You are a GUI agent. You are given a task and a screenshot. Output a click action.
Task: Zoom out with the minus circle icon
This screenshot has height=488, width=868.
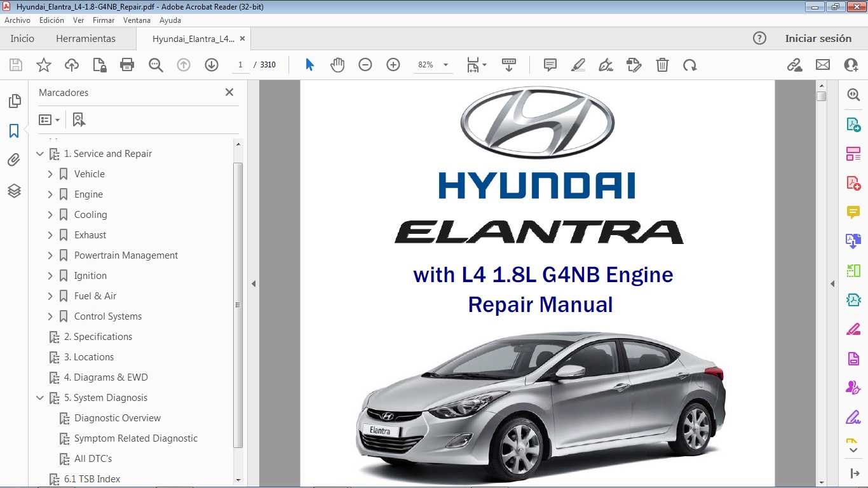tap(365, 65)
